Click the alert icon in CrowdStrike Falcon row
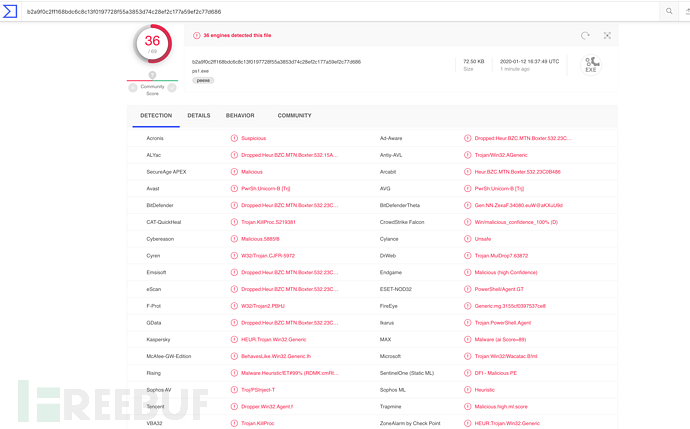Viewport: 690px width, 429px height. (467, 222)
